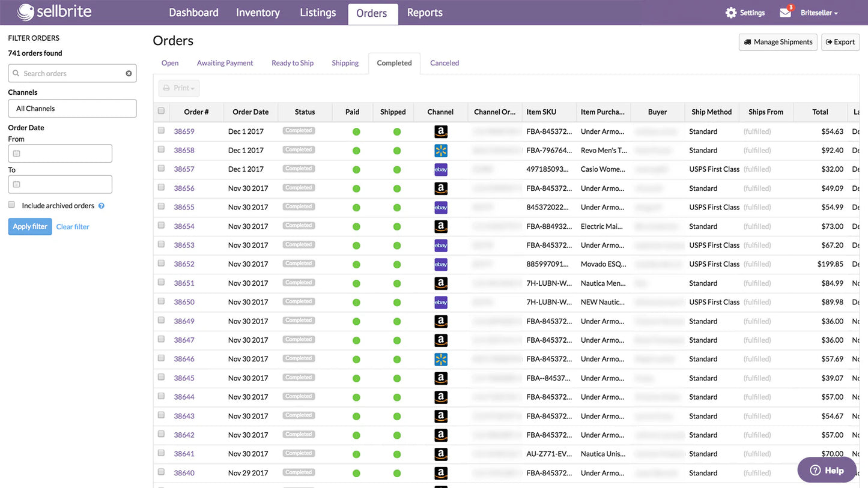Switch to the Awaiting Payment tab
The height and width of the screenshot is (488, 868).
[225, 62]
